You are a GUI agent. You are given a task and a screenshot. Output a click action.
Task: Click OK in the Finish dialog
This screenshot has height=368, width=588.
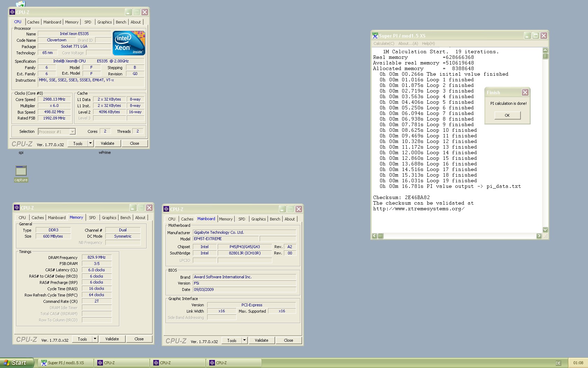[x=507, y=115]
